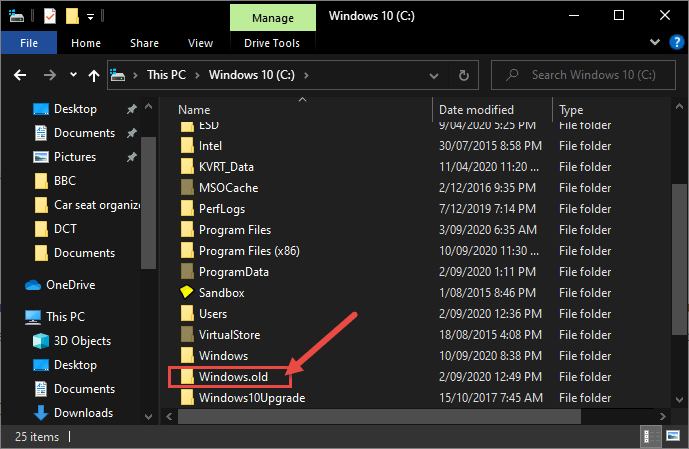Open Customize Quick Access Toolbar dropdown
The height and width of the screenshot is (449, 689).
point(91,17)
